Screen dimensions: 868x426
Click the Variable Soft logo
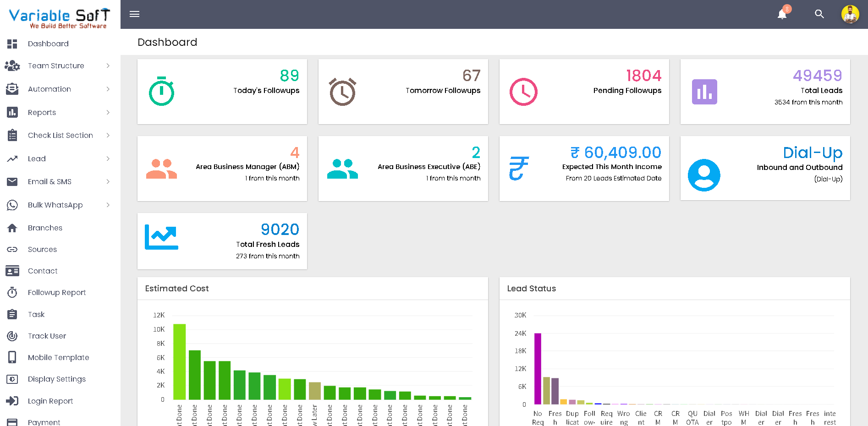pyautogui.click(x=60, y=18)
